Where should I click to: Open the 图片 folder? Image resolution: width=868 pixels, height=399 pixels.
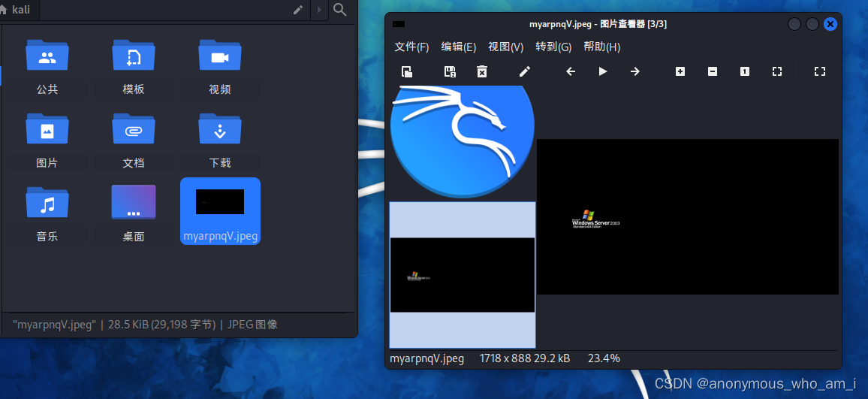pos(47,141)
